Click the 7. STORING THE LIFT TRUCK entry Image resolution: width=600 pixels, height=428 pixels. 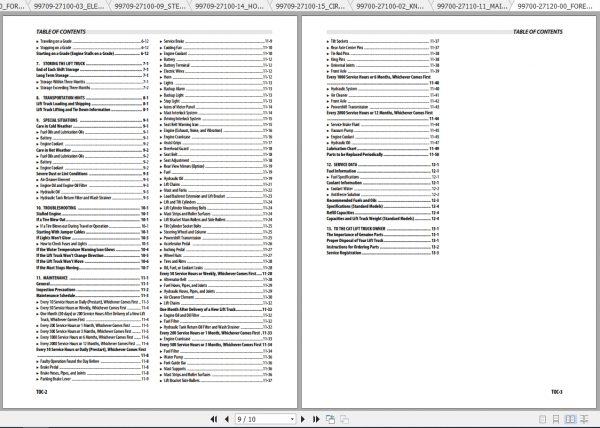[92, 63]
